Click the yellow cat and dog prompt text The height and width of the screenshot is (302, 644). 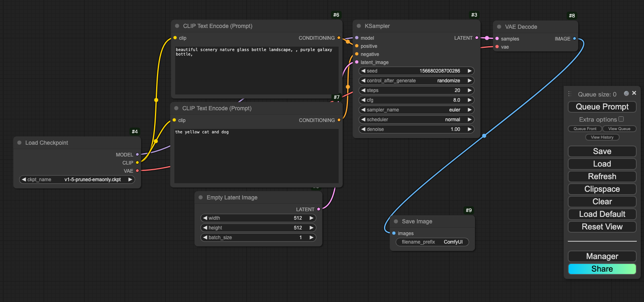[202, 132]
